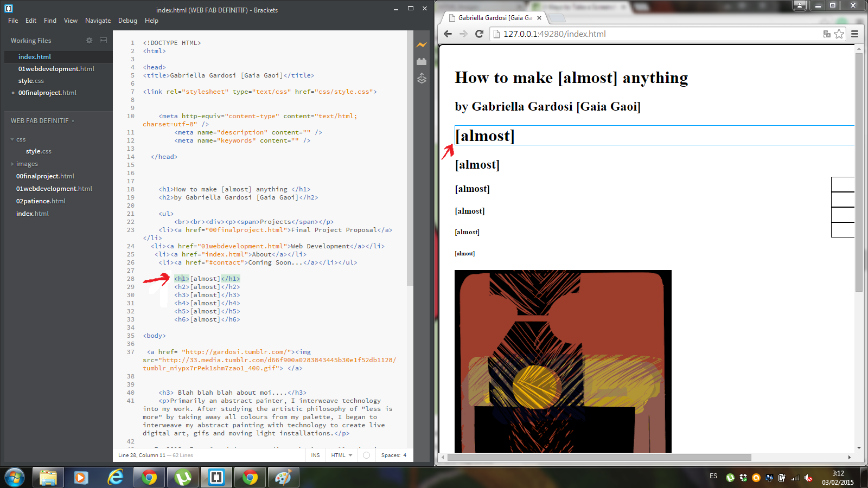Click the Chrome address bar URL
Image resolution: width=868 pixels, height=488 pixels.
pos(554,34)
